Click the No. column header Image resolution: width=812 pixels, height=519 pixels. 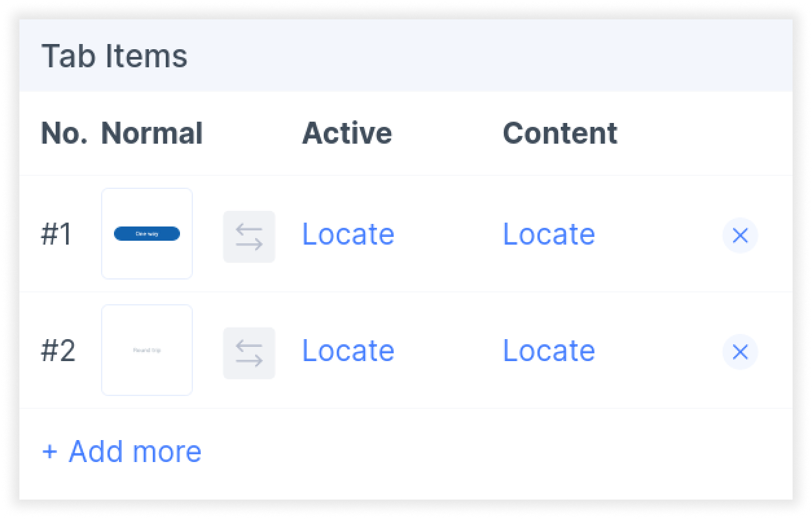[64, 133]
